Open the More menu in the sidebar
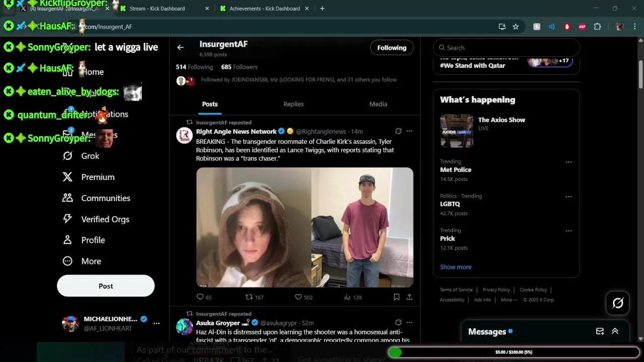 tap(82, 261)
